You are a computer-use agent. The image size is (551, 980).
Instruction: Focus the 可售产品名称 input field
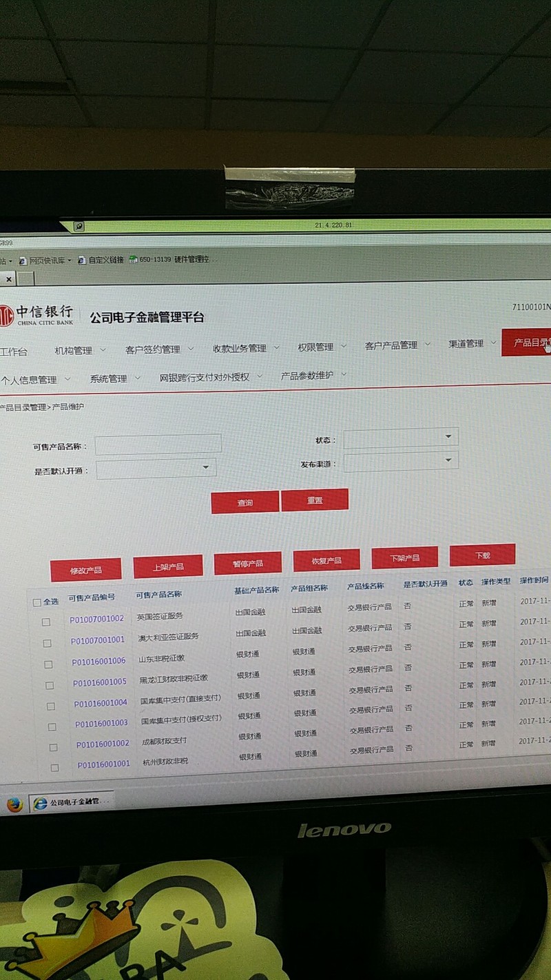[158, 445]
